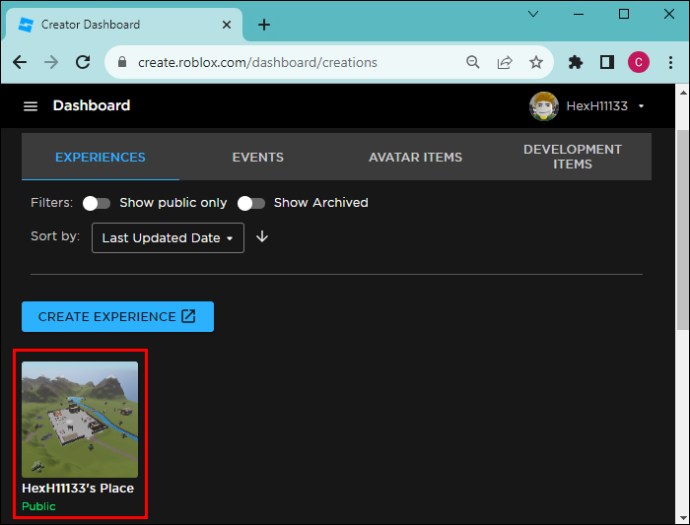
Task: Open Chrome profile avatar C
Action: 638,62
